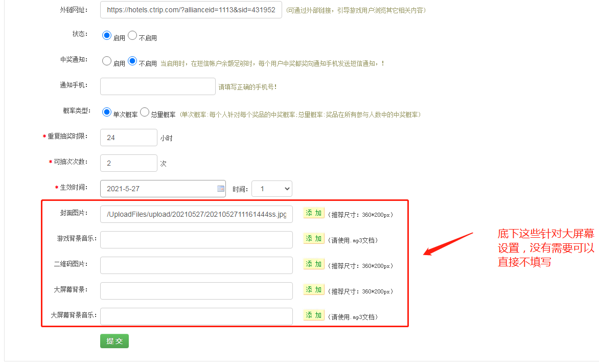
Task: Choose 单次概率 probability type
Action: 107,112
